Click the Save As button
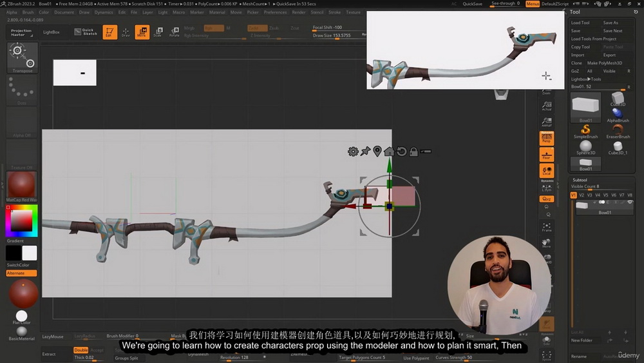 (611, 23)
